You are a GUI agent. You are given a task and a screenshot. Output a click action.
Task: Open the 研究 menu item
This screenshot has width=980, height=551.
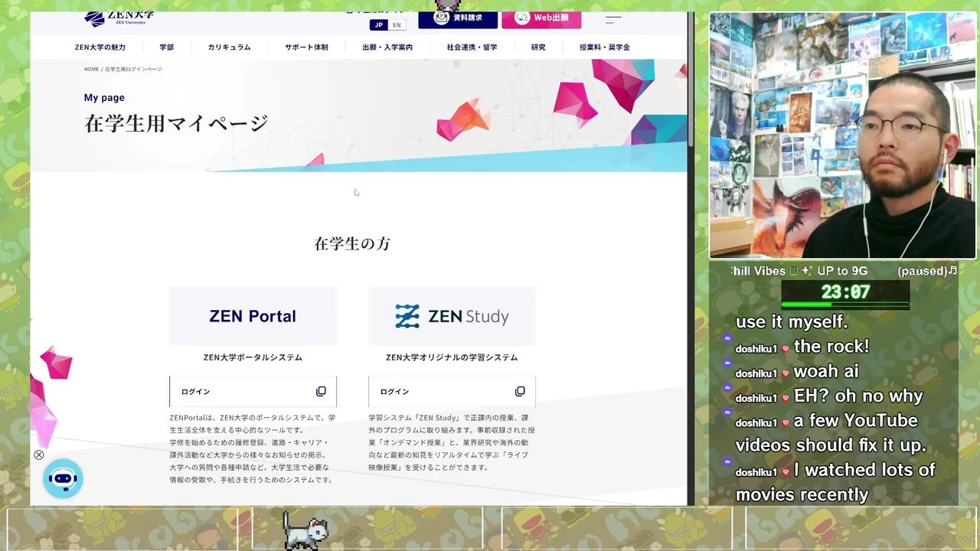(538, 47)
